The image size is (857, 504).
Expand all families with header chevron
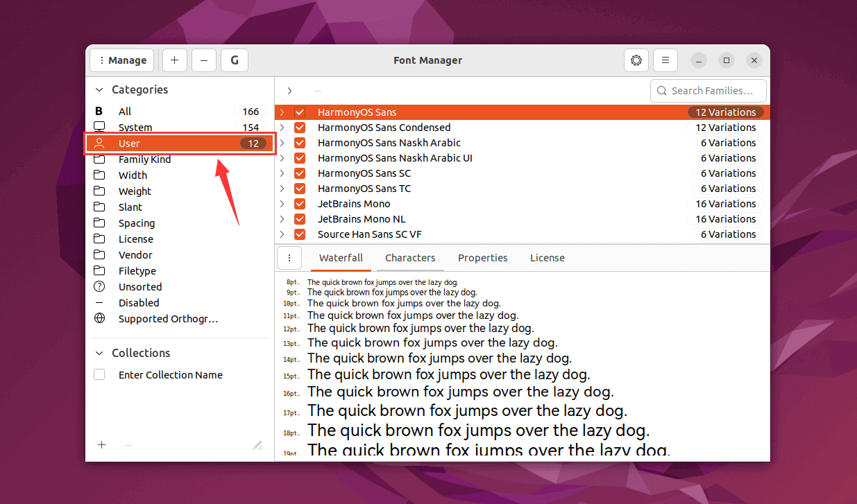(x=289, y=91)
